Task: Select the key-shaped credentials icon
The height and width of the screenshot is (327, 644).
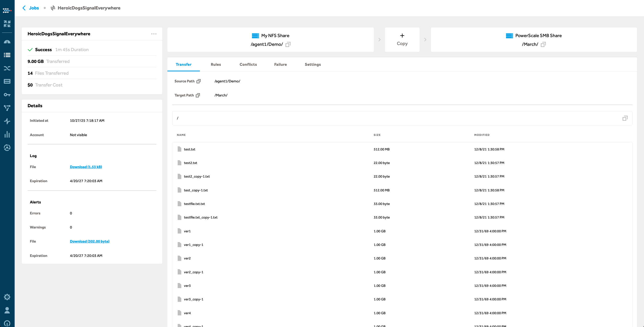Action: tap(7, 94)
